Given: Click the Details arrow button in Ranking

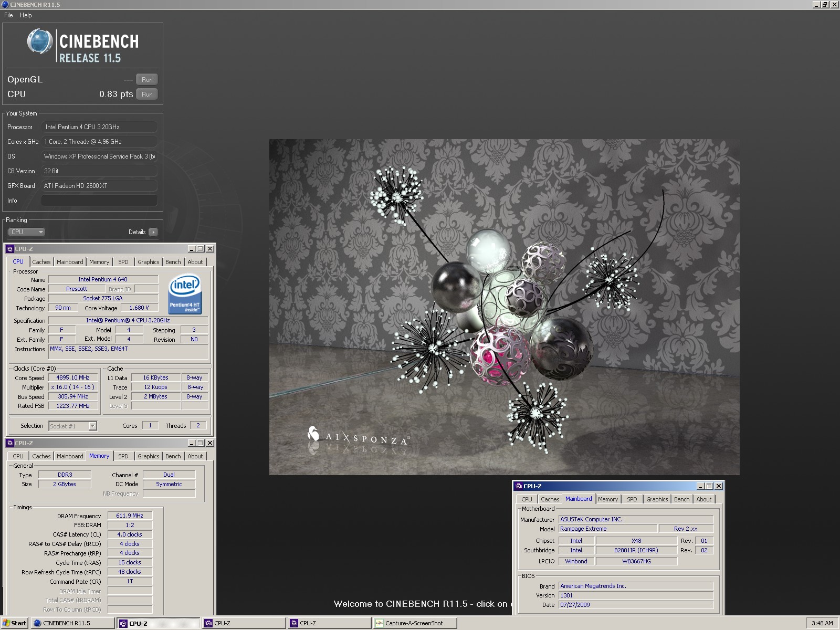Looking at the screenshot, I should click(153, 232).
